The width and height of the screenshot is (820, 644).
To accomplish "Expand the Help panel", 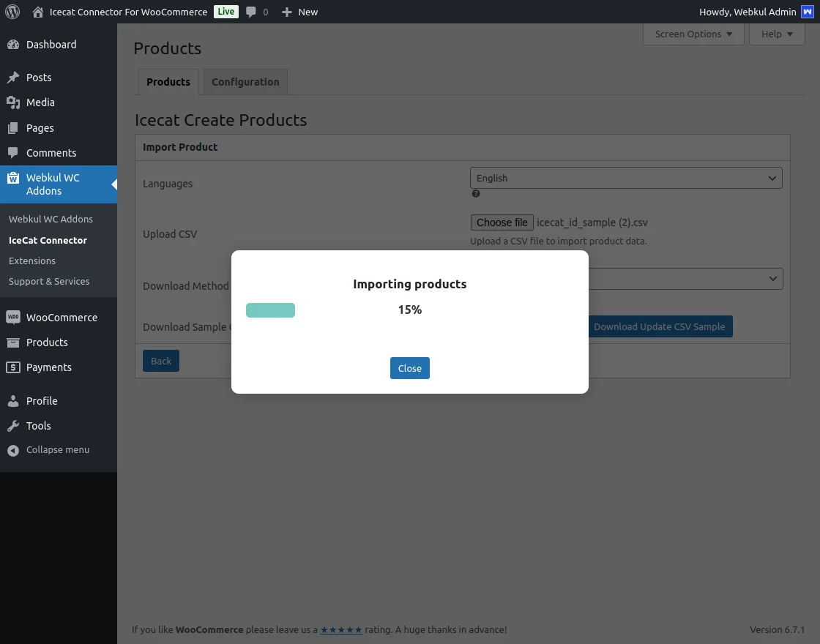I will (x=777, y=34).
